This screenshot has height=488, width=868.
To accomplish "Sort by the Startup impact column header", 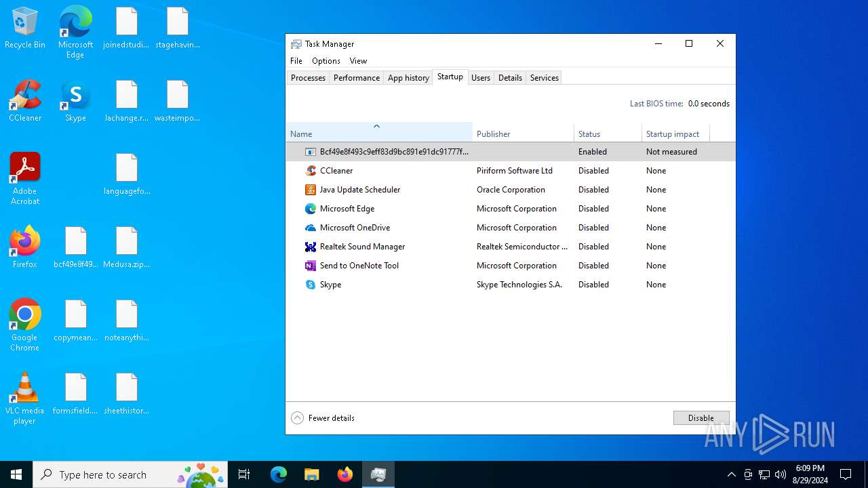I will [x=675, y=132].
